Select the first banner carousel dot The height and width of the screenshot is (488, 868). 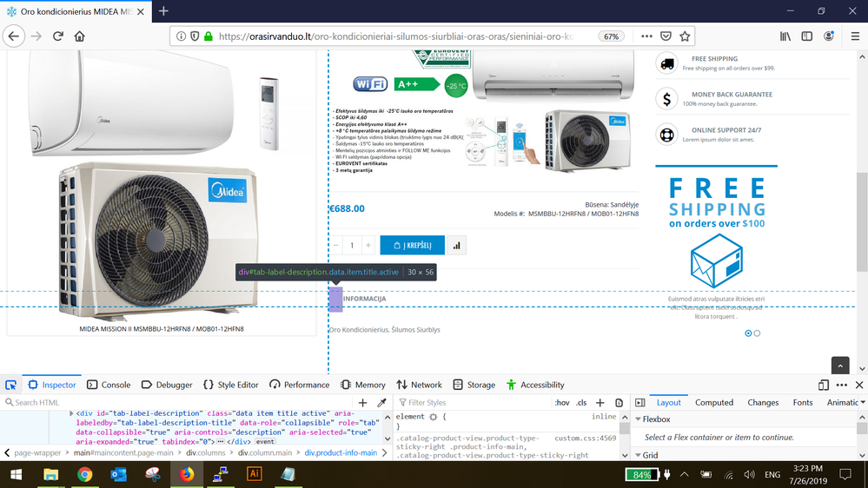point(748,333)
